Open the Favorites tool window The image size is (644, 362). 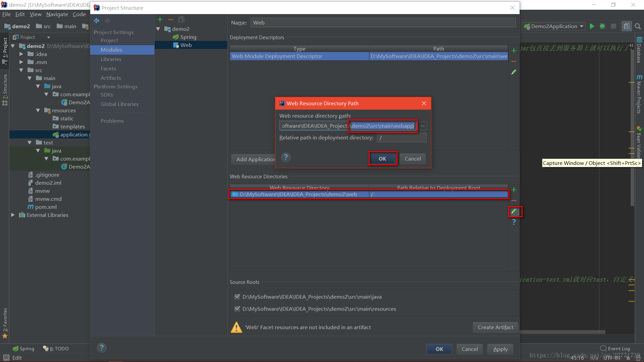coord(5,323)
